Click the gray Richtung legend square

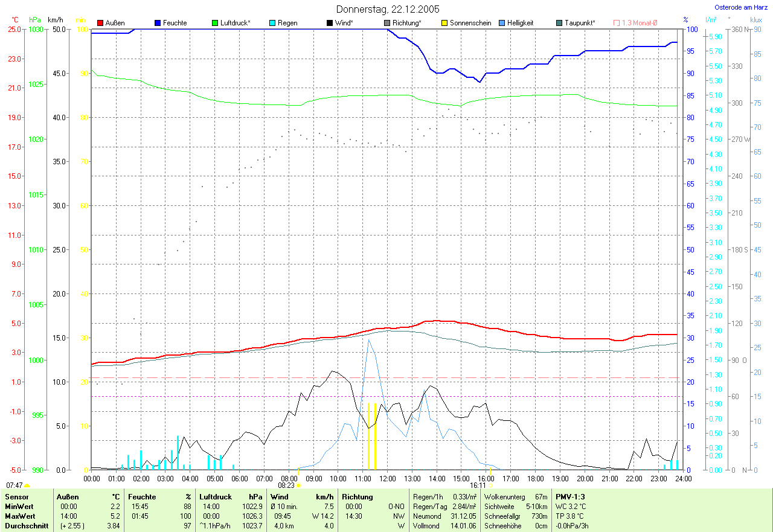click(387, 23)
